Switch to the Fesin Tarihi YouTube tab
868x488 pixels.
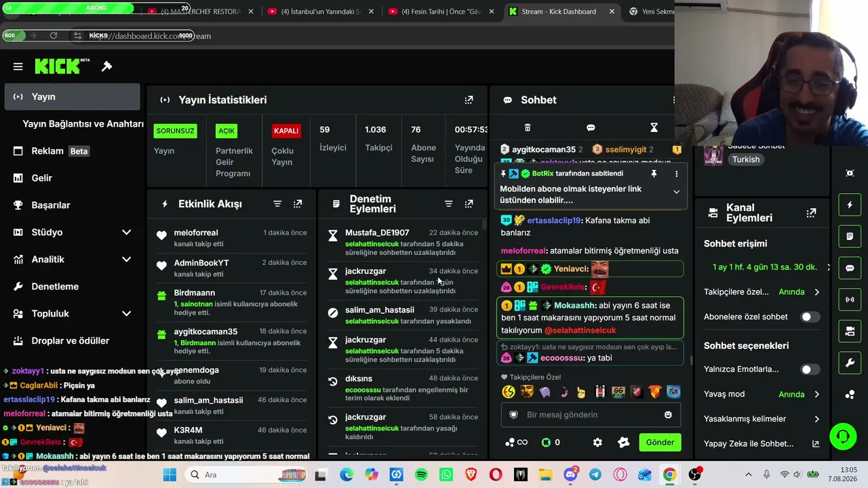441,12
